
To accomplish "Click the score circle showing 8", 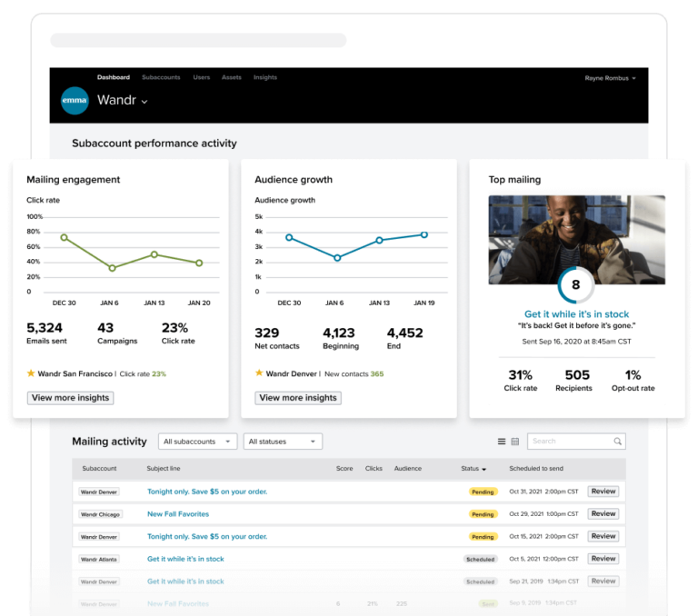I will [x=575, y=284].
